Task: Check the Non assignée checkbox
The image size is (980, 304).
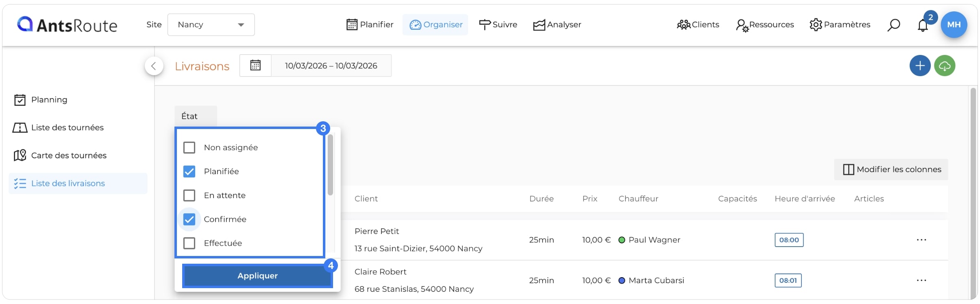Action: coord(189,147)
